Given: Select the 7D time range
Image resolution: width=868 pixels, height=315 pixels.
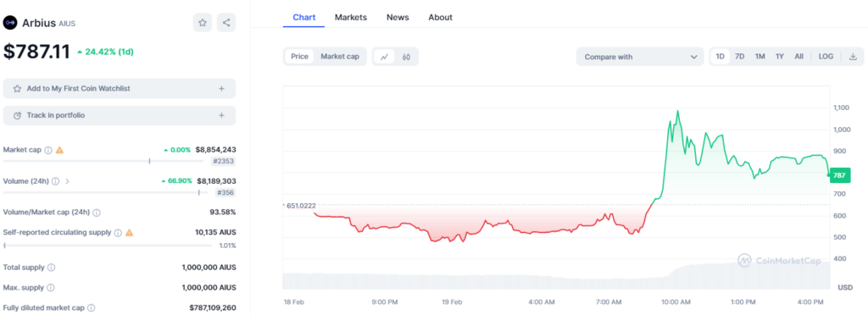Looking at the screenshot, I should point(739,57).
